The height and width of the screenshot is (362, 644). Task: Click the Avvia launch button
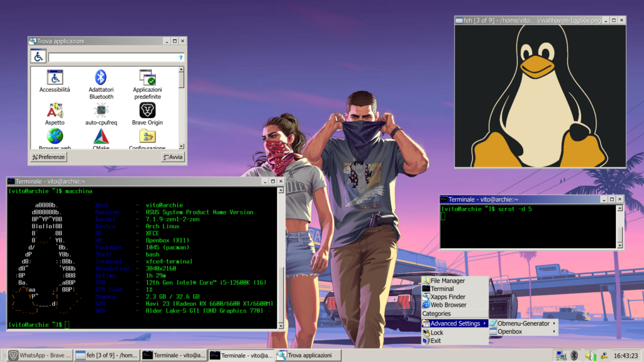click(173, 156)
